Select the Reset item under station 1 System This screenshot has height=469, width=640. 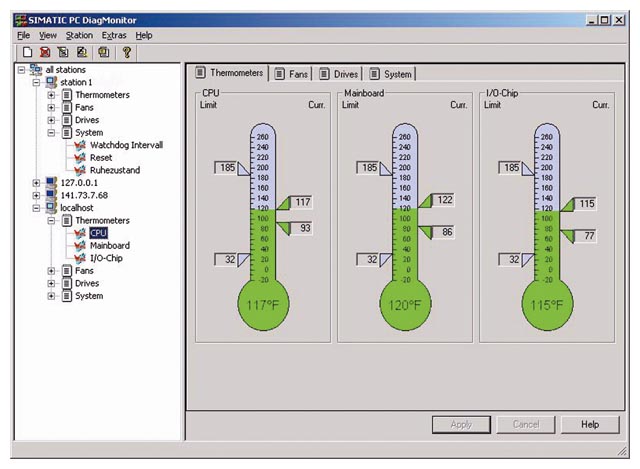click(100, 157)
